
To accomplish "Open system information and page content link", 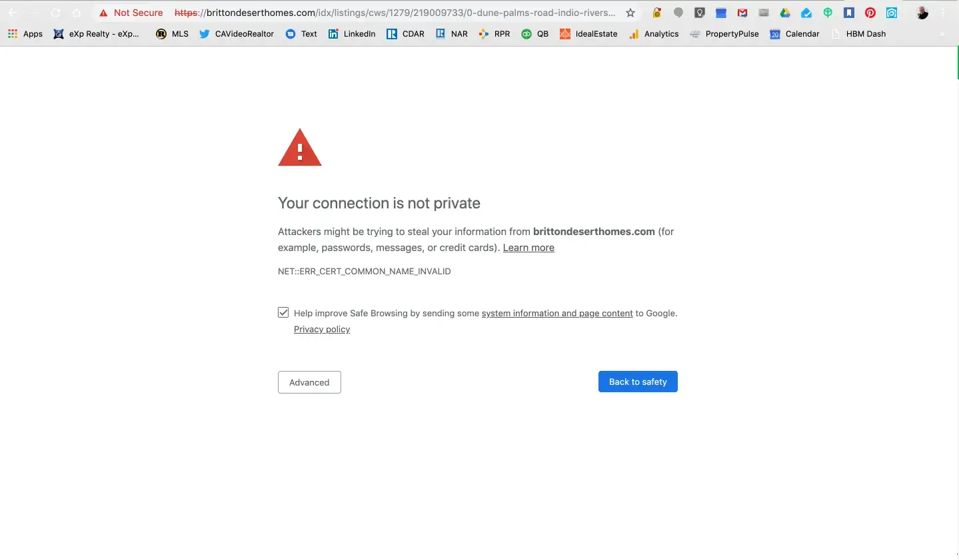I will point(557,313).
